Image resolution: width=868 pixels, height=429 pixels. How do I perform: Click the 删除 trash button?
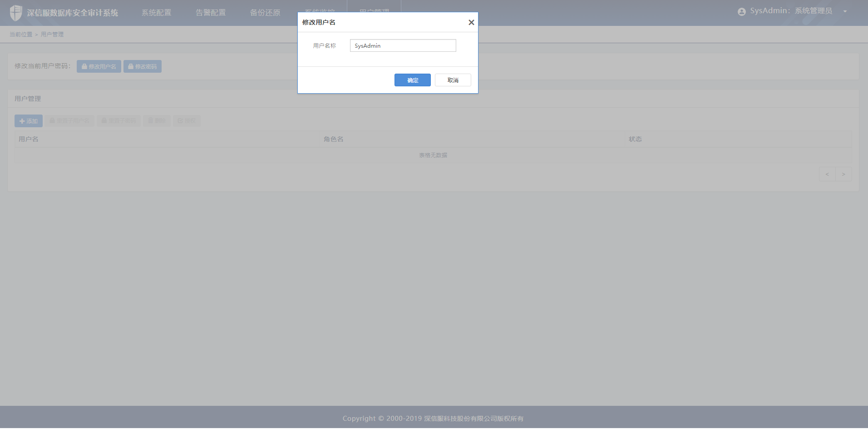click(157, 121)
